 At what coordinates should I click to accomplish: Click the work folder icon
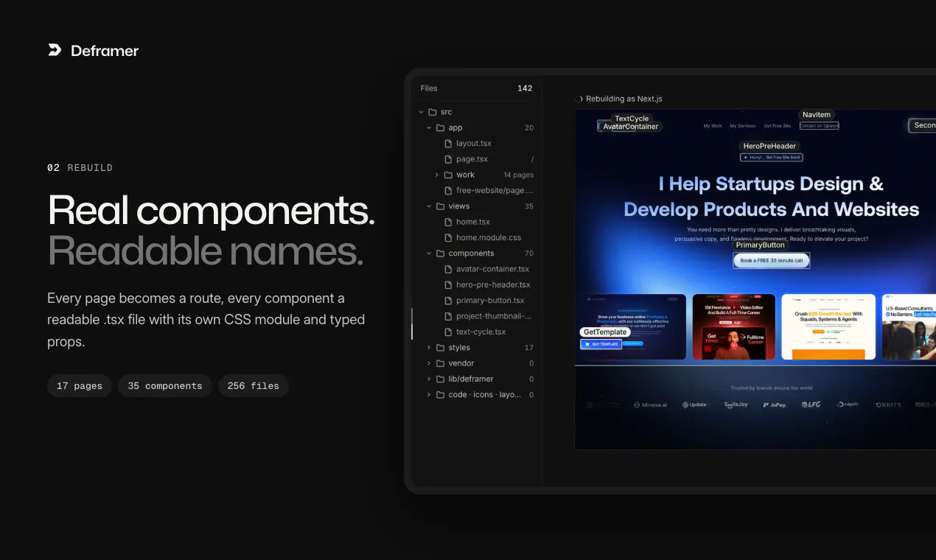click(x=448, y=175)
